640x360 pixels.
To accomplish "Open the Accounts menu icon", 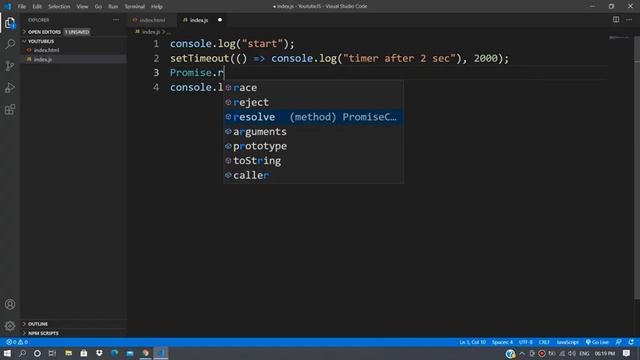I will [10, 304].
